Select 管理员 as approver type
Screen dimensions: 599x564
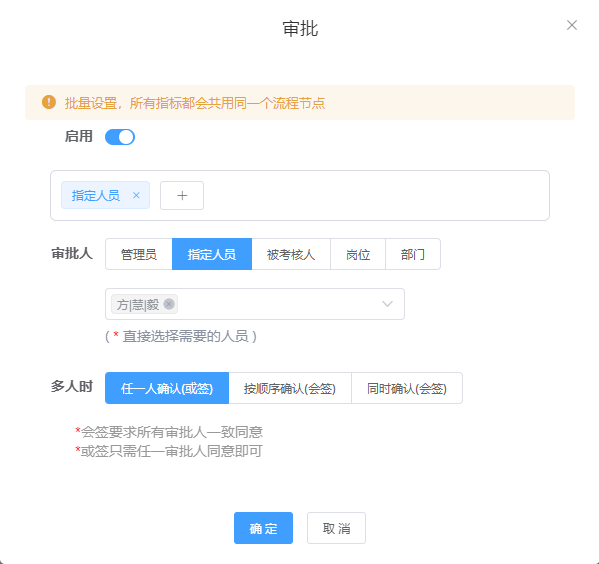click(139, 254)
